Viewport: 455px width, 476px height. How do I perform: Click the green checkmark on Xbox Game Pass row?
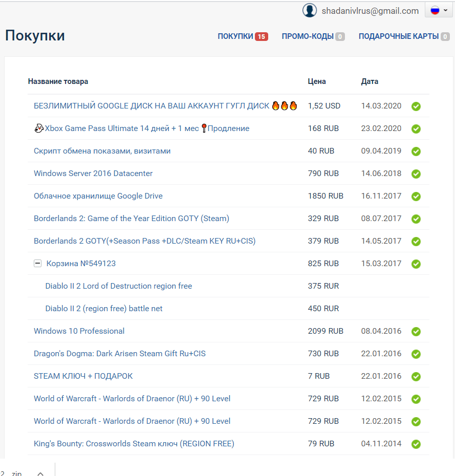point(416,128)
